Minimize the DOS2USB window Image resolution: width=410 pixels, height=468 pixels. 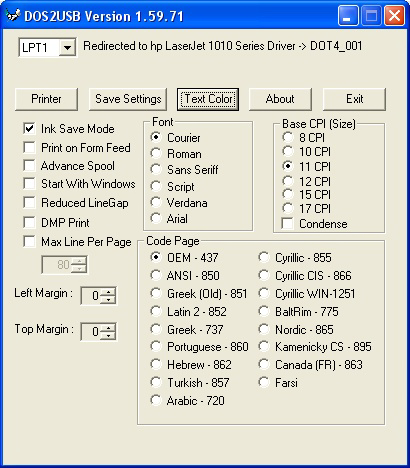347,16
